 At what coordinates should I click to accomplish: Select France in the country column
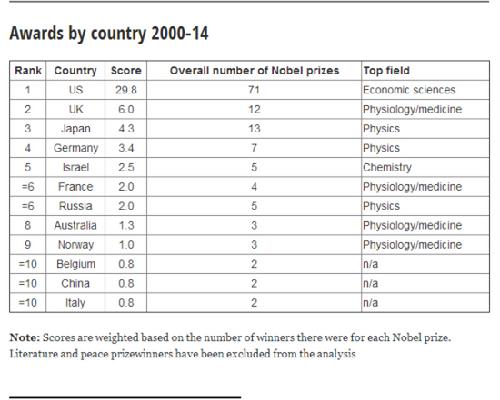point(76,187)
